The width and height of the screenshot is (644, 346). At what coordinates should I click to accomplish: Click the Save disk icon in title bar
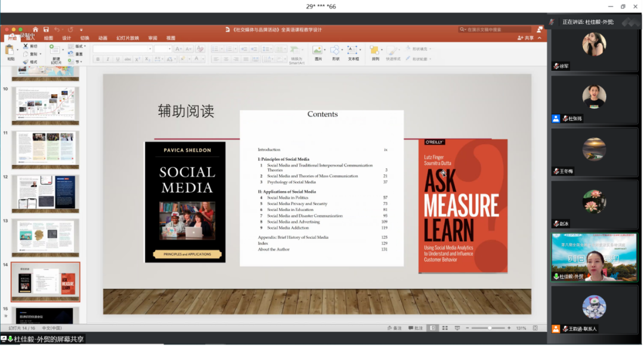[x=46, y=30]
